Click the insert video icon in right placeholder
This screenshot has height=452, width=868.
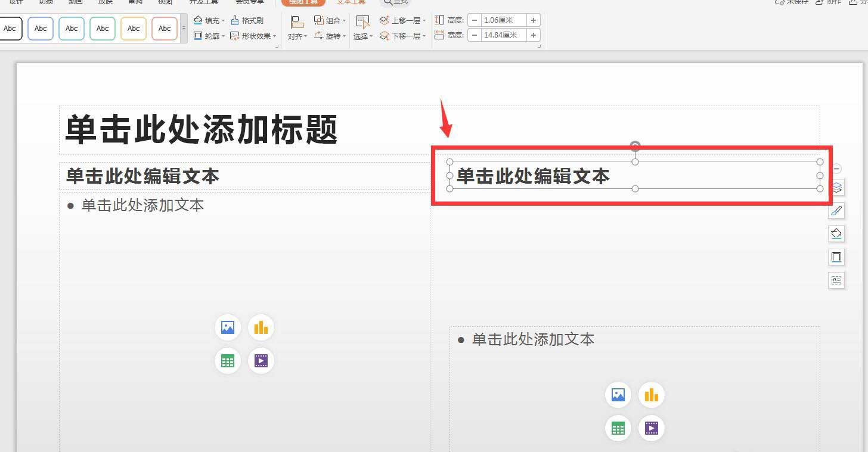coord(651,428)
